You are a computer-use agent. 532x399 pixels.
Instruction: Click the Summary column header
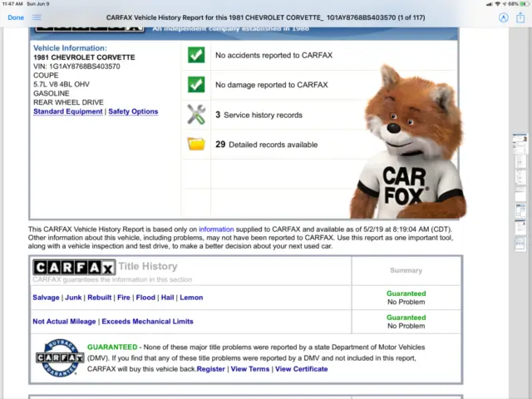pos(406,270)
